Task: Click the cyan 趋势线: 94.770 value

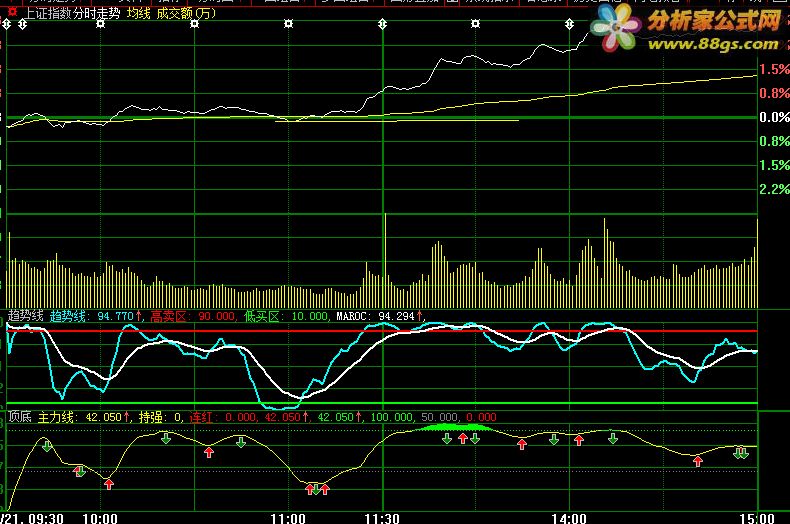Action: [95, 316]
